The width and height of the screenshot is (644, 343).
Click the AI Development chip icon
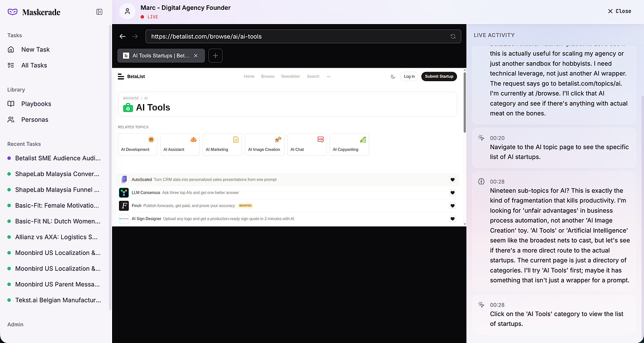pyautogui.click(x=151, y=139)
